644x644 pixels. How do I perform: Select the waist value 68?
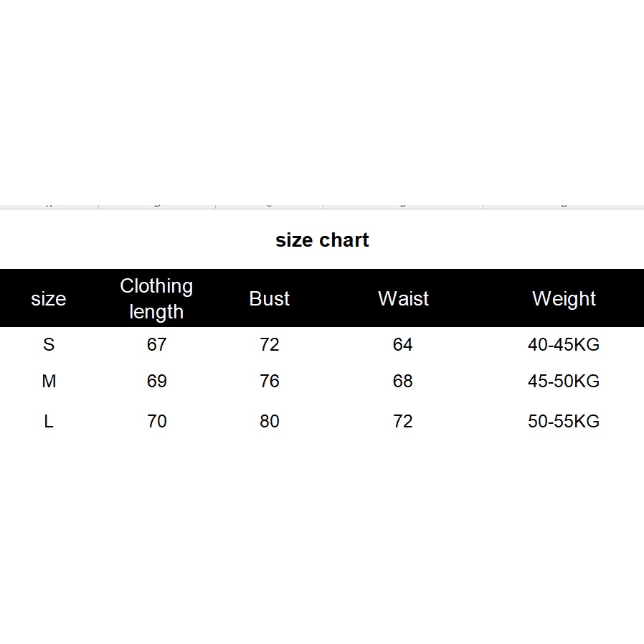(403, 382)
